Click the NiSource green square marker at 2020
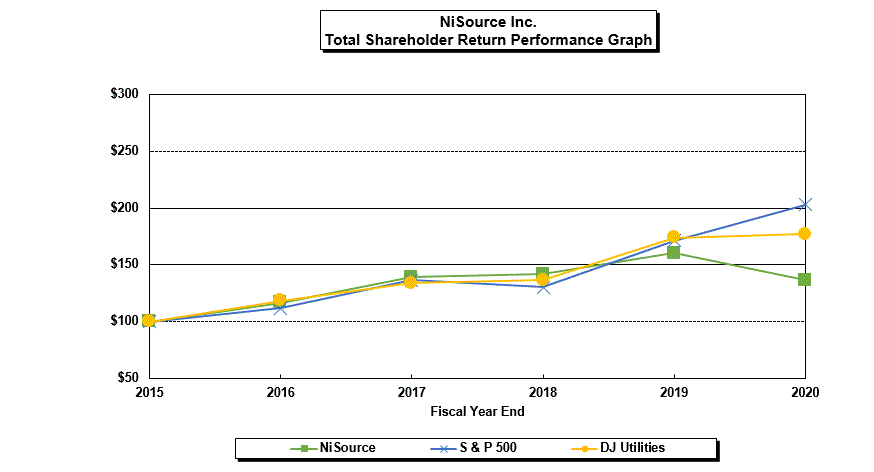This screenshot has width=874, height=472. tap(804, 280)
